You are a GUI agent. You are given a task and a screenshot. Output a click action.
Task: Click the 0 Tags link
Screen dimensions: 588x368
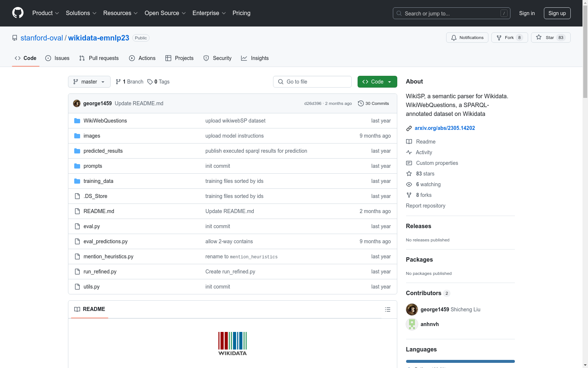tap(158, 82)
